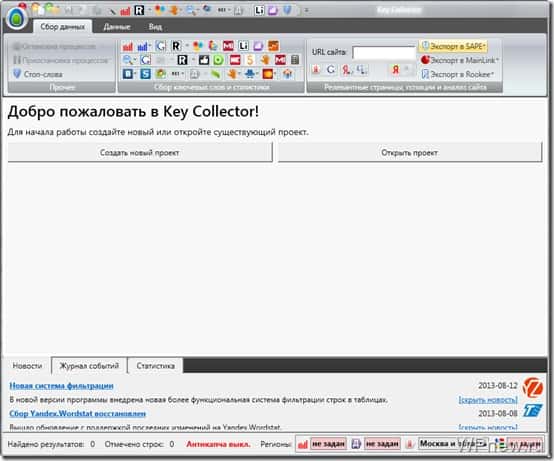
Task: Click green leaf icon in third ribbon row
Action: (215, 74)
